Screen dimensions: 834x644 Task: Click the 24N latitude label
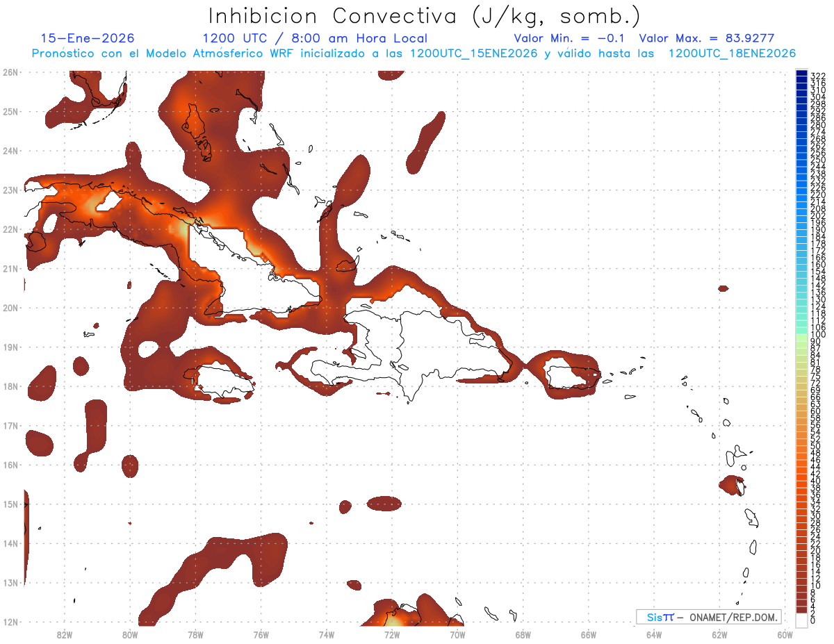tap(10, 150)
